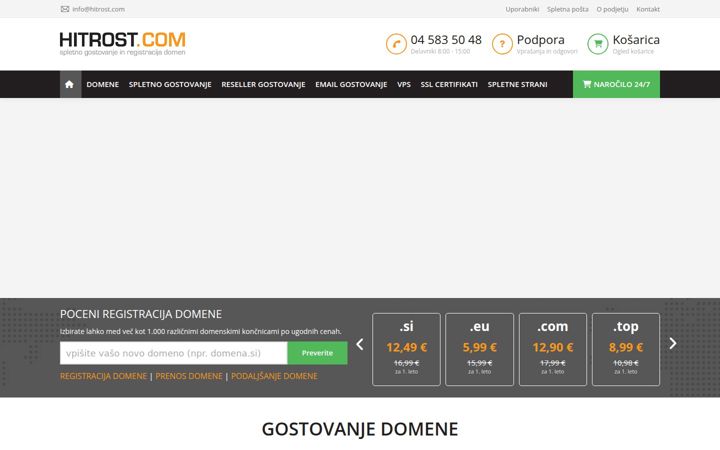Select Email gostovanje in navigation
Viewport: 720px width, 450px height.
[x=351, y=84]
